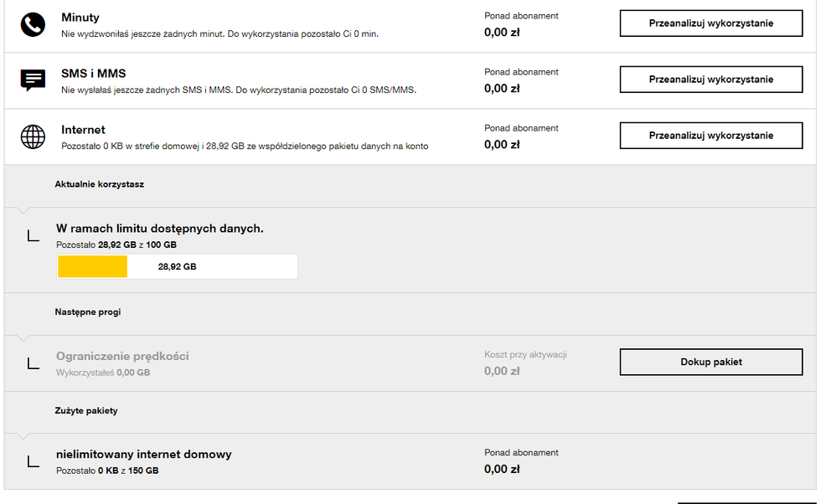This screenshot has height=504, width=836.
Task: Click the SMS message bubble icon
Action: tap(33, 80)
